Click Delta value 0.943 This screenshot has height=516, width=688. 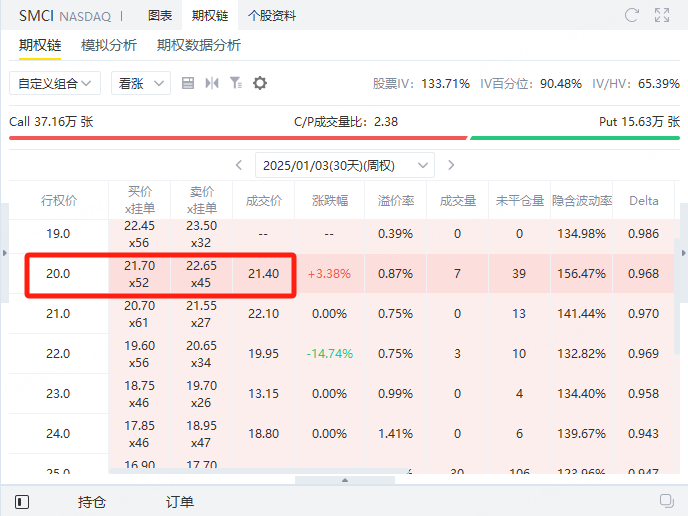(x=643, y=434)
